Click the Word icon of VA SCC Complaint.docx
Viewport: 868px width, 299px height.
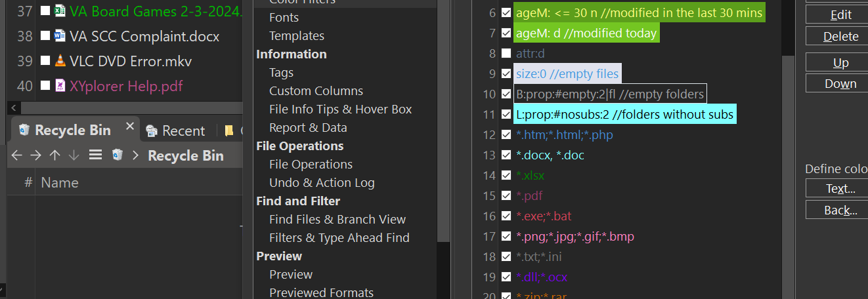pos(60,36)
